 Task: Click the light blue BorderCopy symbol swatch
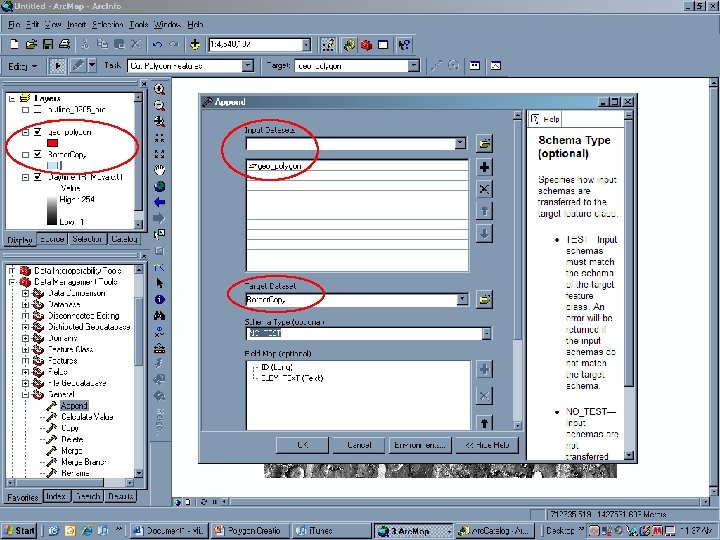53,165
